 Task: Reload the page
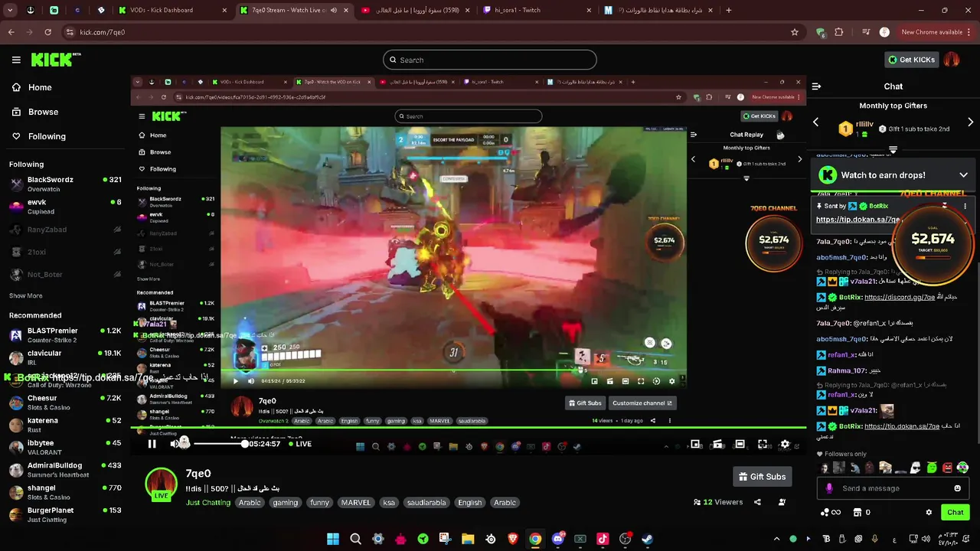tap(47, 32)
